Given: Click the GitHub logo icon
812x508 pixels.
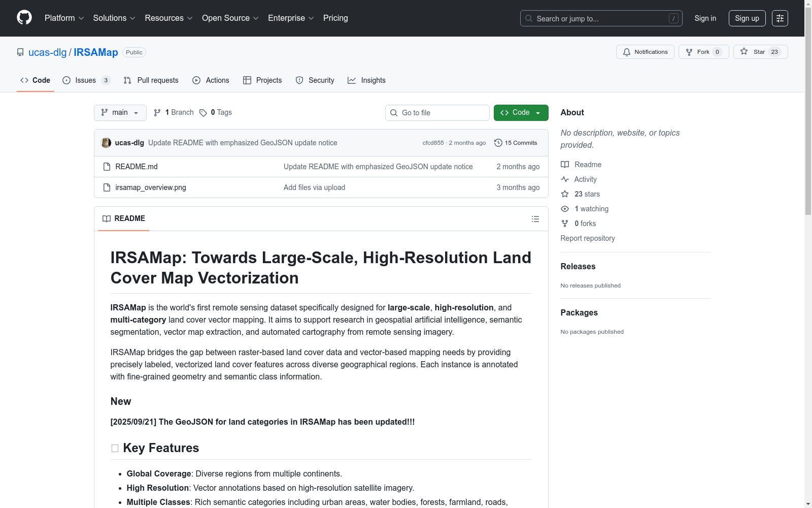Looking at the screenshot, I should coord(24,18).
